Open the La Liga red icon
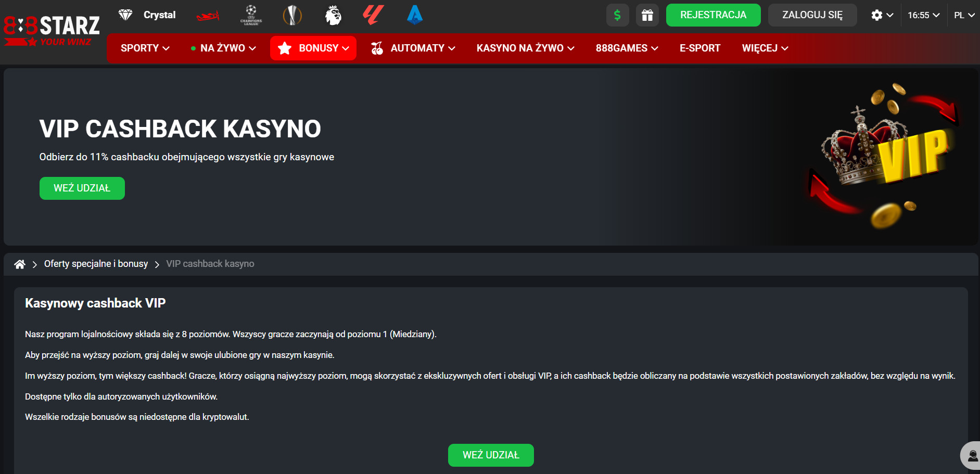This screenshot has width=980, height=474. click(373, 15)
